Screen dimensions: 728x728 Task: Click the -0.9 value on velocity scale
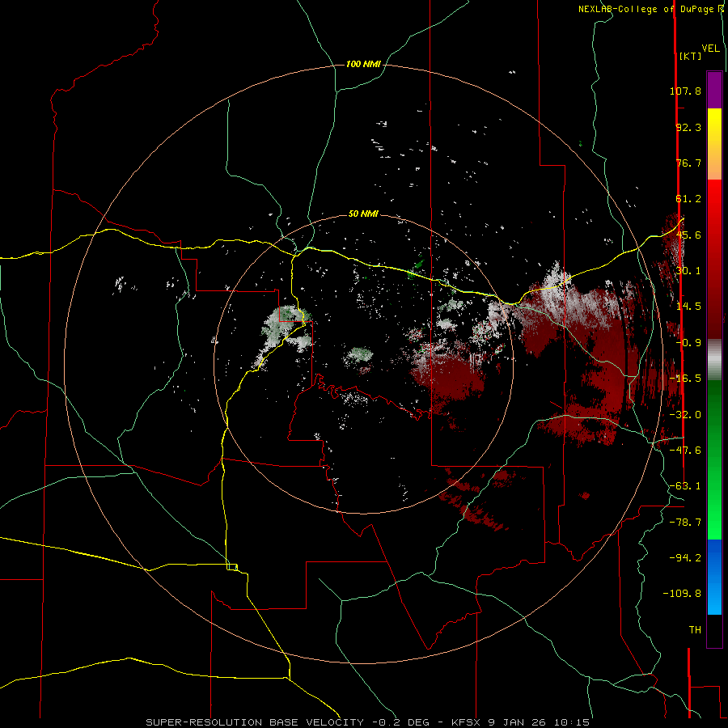coord(688,343)
